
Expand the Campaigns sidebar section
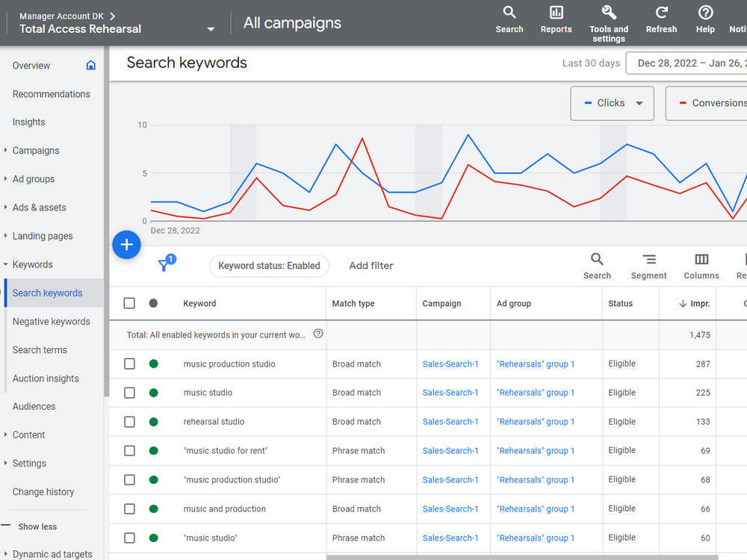tap(6, 150)
